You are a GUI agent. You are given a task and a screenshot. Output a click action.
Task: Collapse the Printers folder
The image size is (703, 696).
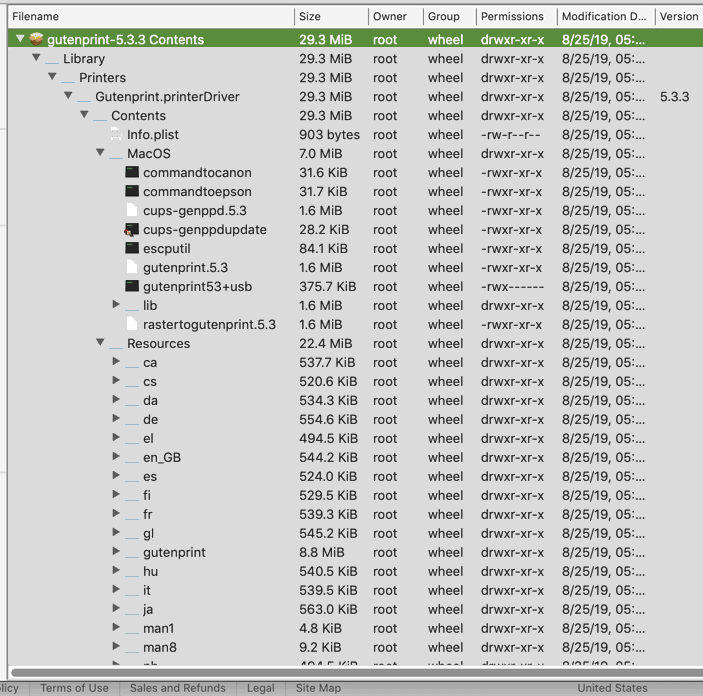pyautogui.click(x=52, y=77)
